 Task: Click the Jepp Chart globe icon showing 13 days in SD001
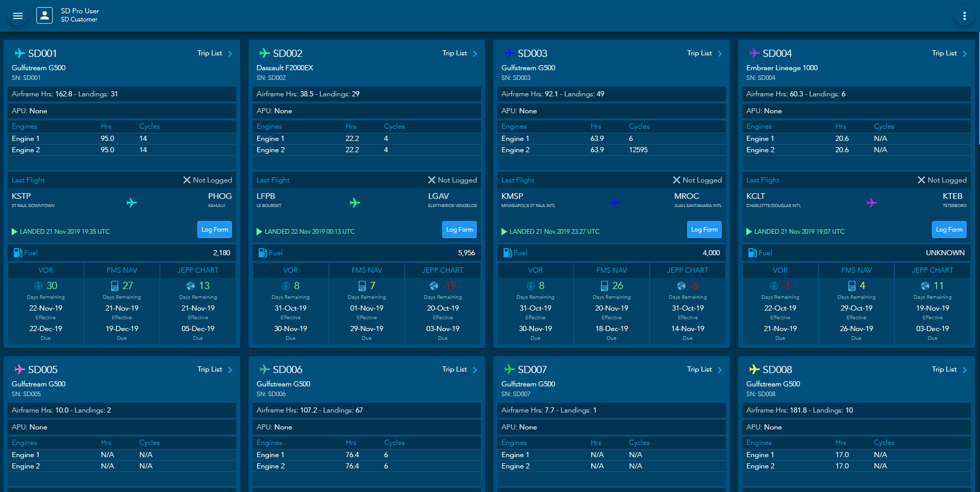[x=191, y=285]
